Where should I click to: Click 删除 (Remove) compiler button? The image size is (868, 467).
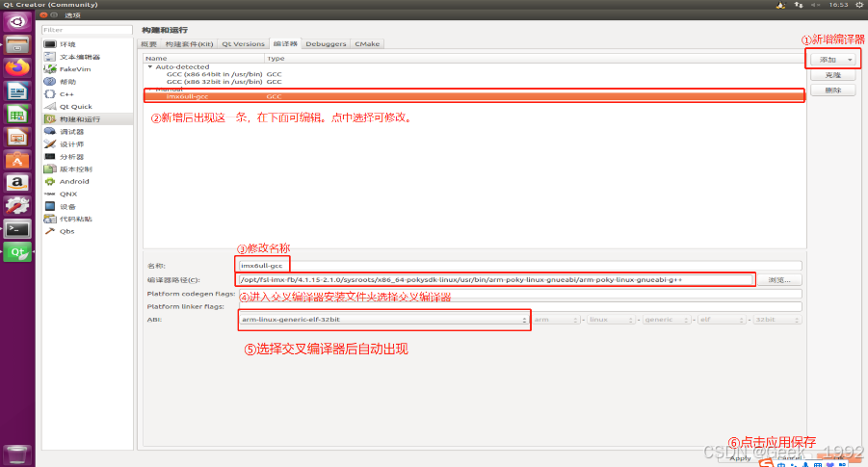pos(833,91)
